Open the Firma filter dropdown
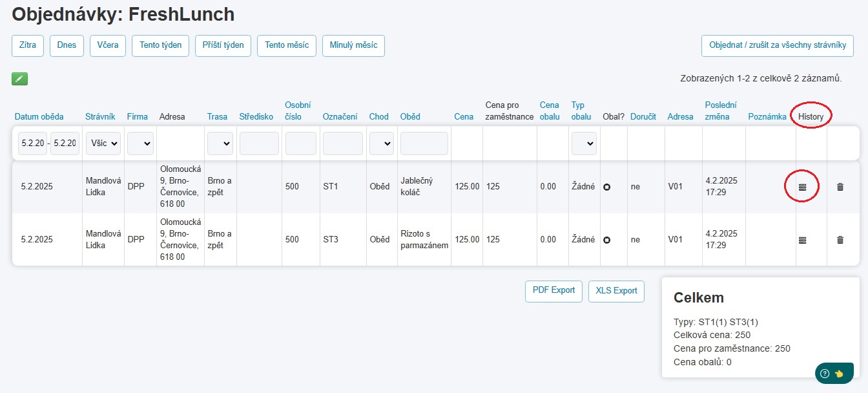Image resolution: width=868 pixels, height=393 pixels. click(140, 143)
